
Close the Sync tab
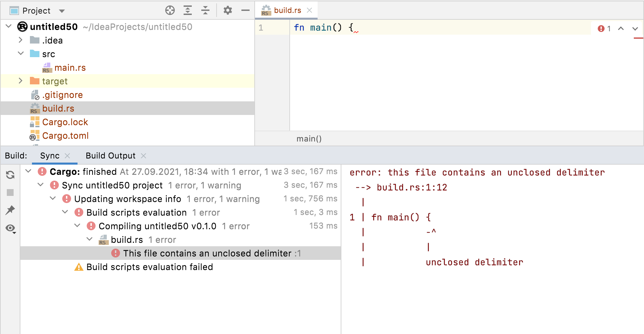[67, 156]
